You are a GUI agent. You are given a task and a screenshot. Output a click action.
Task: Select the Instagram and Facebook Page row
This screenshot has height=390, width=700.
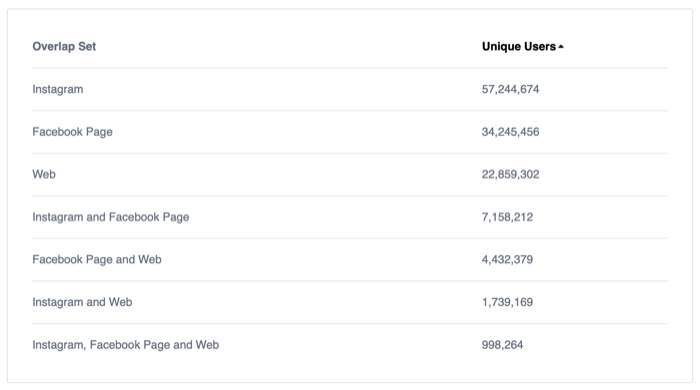(350, 217)
